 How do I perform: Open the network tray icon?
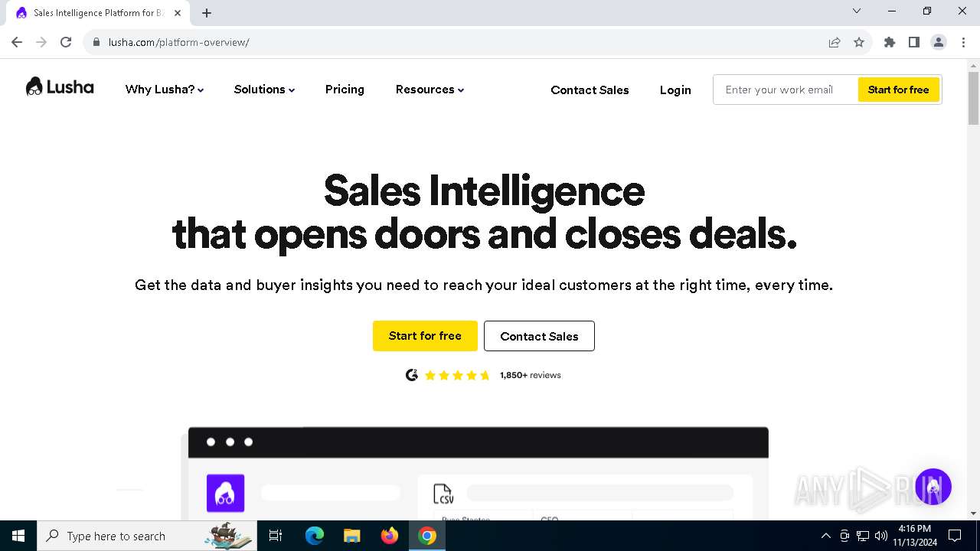coord(863,536)
